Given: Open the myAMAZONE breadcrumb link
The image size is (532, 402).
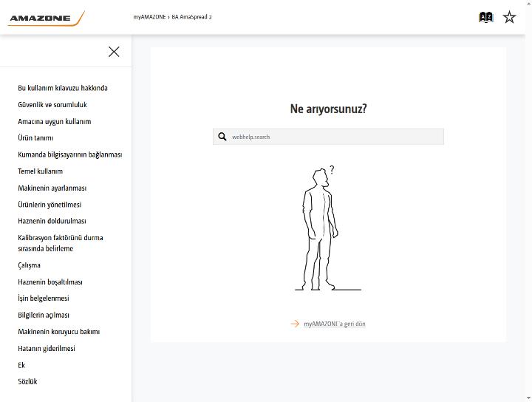Looking at the screenshot, I should click(x=149, y=17).
